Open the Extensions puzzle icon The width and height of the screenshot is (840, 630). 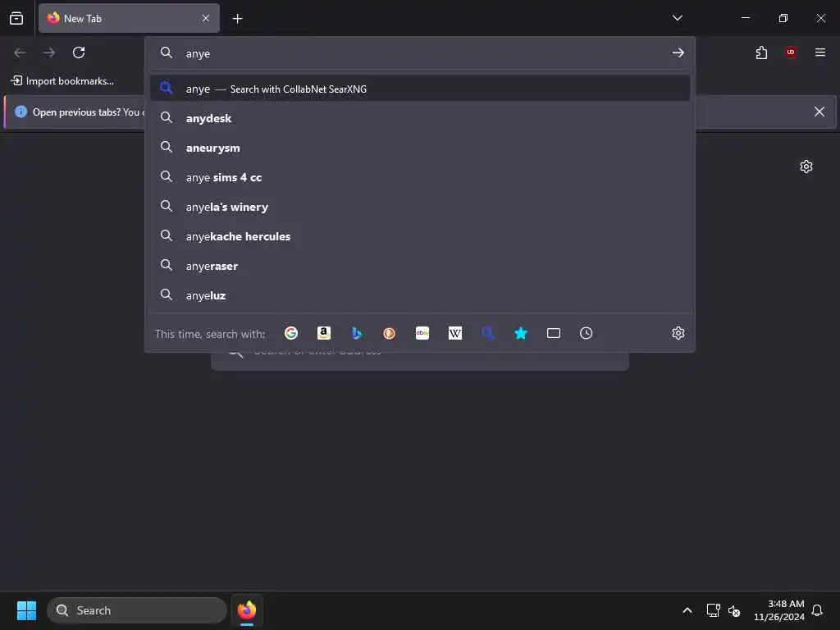tap(761, 52)
